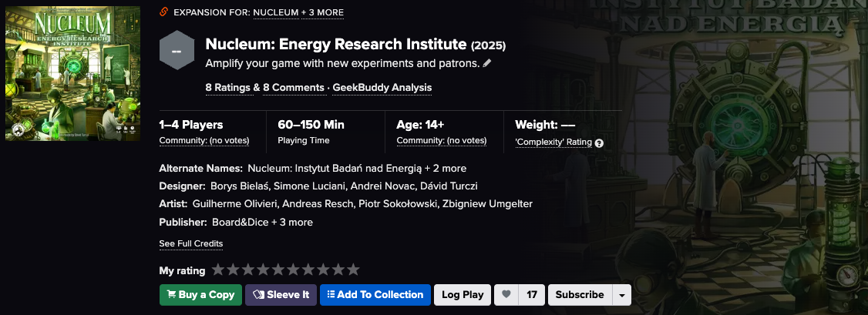
Task: Show the '+ 3 MORE' expansion links
Action: click(323, 12)
